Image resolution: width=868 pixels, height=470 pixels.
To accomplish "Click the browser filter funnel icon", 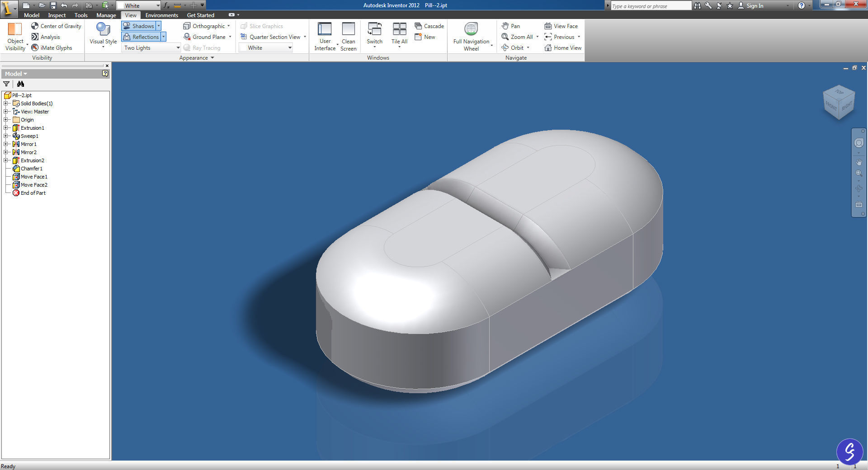I will (6, 84).
